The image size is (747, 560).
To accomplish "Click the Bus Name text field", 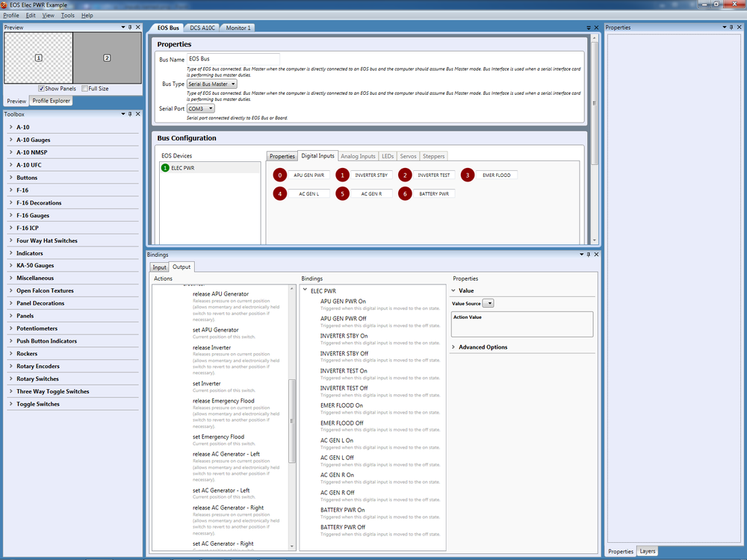I will (x=233, y=59).
